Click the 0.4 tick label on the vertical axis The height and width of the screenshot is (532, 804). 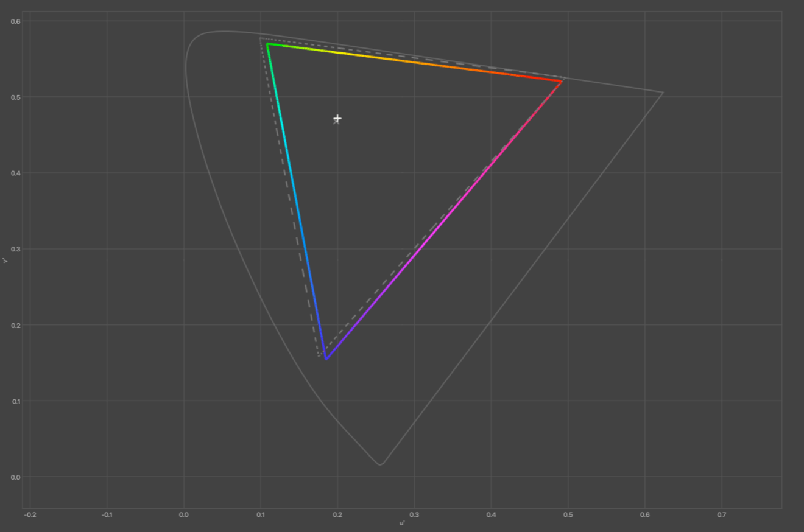click(16, 173)
